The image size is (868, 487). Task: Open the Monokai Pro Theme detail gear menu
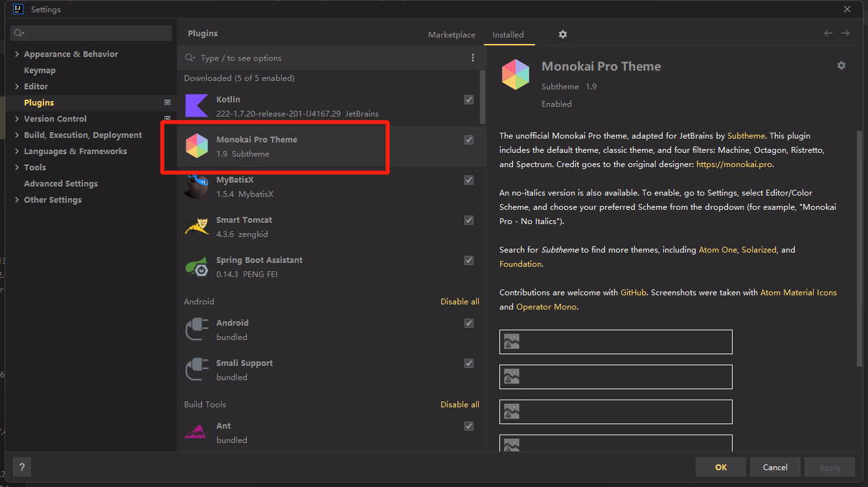[841, 65]
